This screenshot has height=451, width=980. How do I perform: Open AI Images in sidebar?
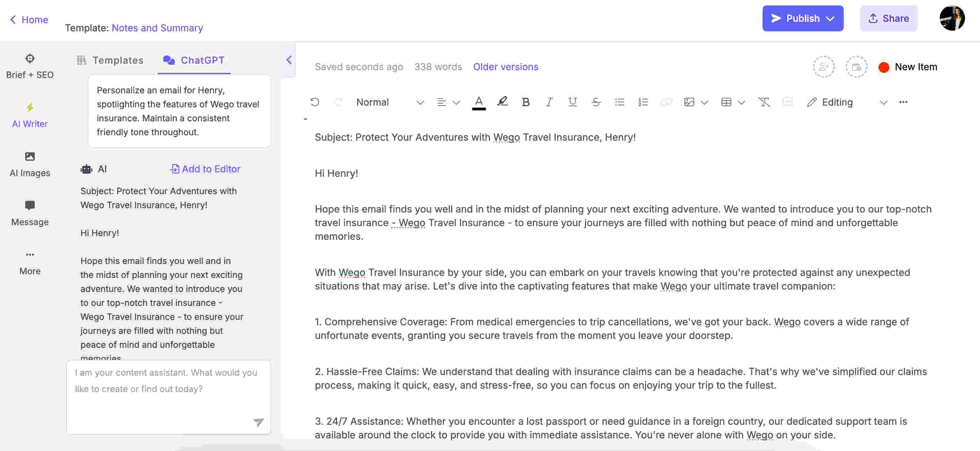point(30,164)
